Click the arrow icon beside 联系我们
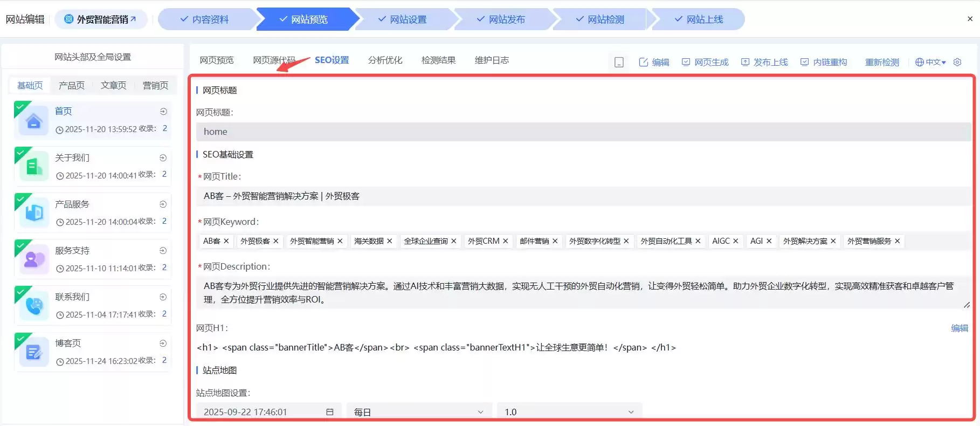980x426 pixels. pos(163,297)
